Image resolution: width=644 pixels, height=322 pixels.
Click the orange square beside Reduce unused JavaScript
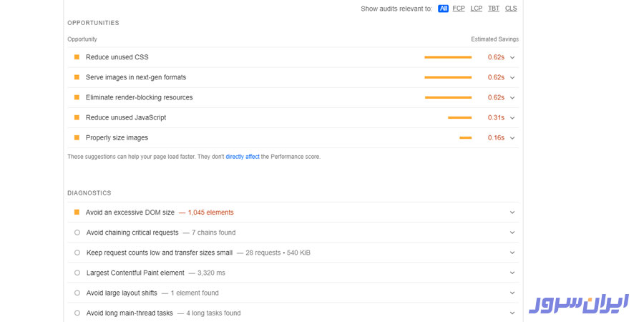click(77, 117)
